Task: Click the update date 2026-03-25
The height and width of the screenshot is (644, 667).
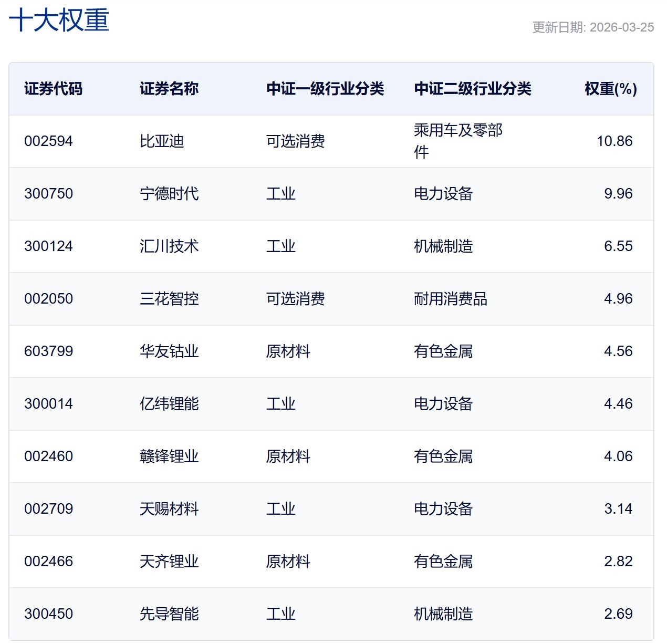Action: click(622, 27)
